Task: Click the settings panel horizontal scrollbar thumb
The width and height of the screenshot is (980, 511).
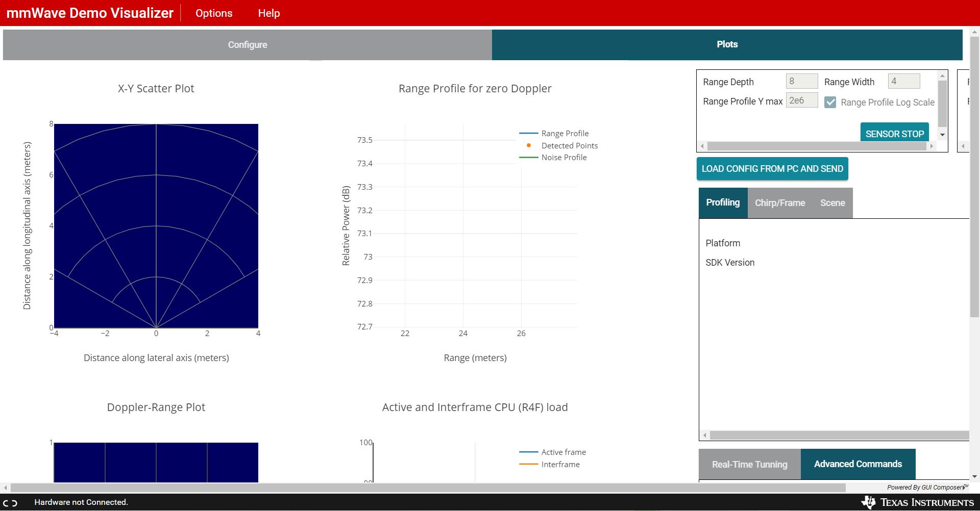Action: point(817,146)
